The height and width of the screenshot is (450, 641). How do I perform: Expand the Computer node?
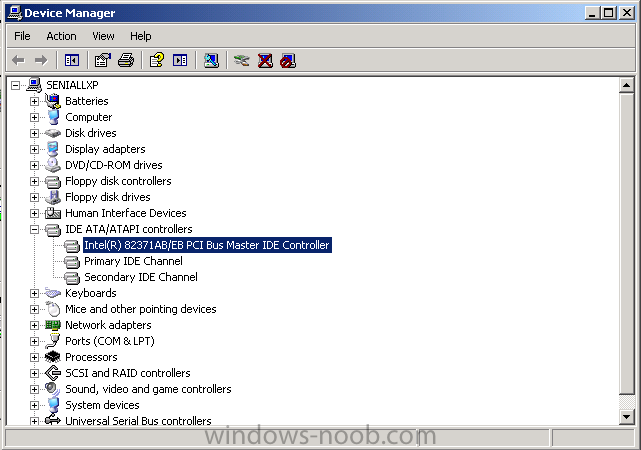pyautogui.click(x=34, y=117)
